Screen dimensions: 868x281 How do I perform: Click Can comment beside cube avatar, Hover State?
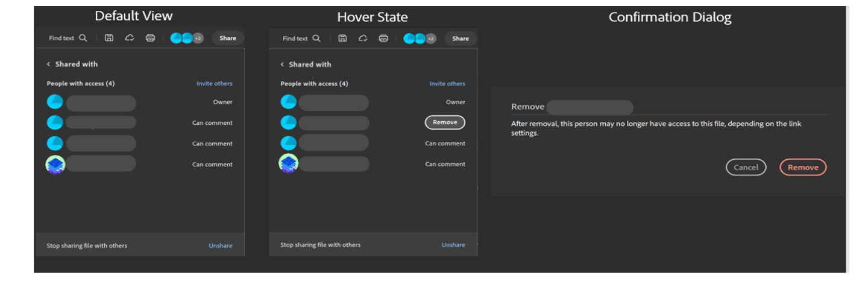[x=445, y=164]
